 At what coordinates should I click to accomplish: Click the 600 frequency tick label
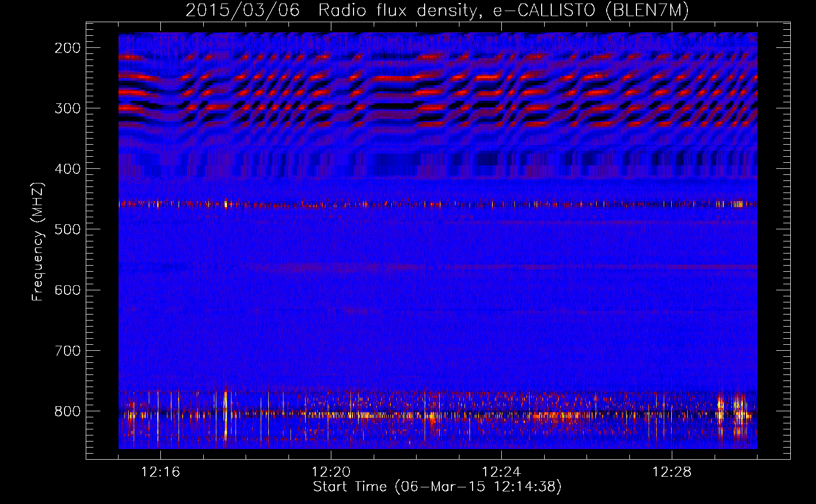tap(68, 290)
